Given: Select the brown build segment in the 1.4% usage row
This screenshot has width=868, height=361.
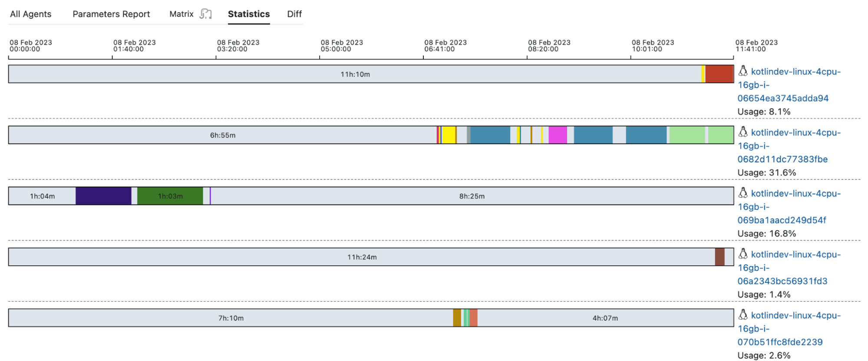Looking at the screenshot, I should click(719, 257).
